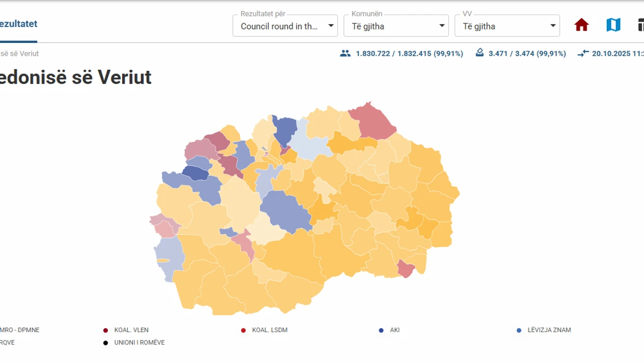Click the KOAL. LSDM legend dot
The image size is (644, 362).
[243, 330]
